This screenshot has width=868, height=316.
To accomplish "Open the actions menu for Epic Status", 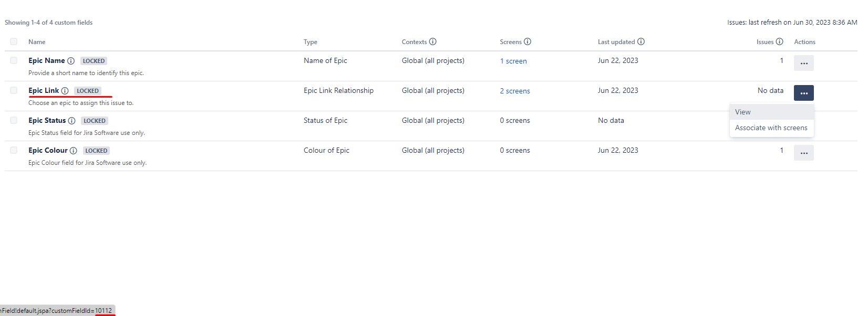I will pos(804,122).
